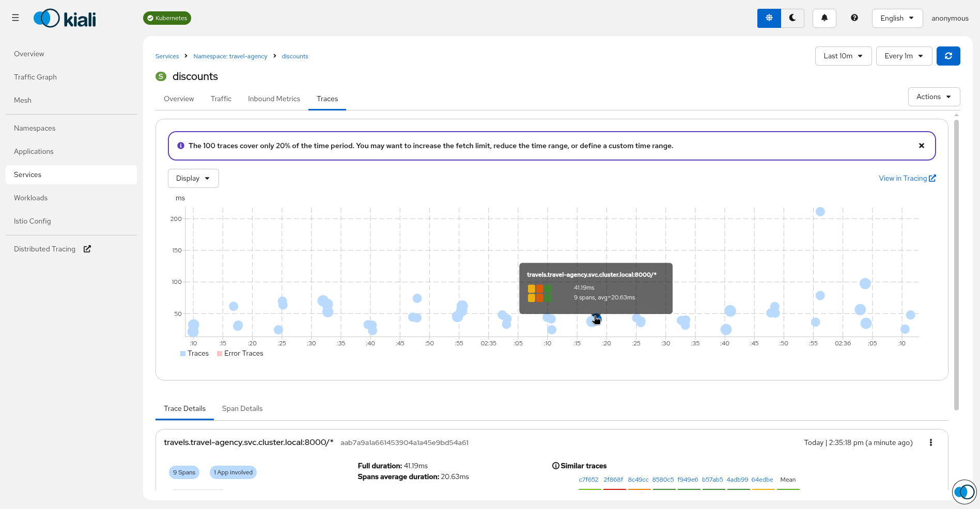This screenshot has height=509, width=980.
Task: Toggle Error Traces legend swatch
Action: click(x=220, y=354)
